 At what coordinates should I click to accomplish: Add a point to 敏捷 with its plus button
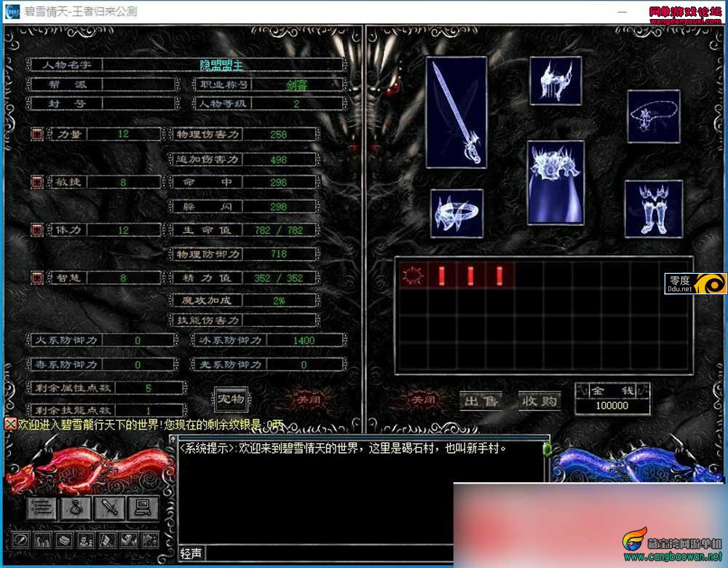(x=36, y=182)
